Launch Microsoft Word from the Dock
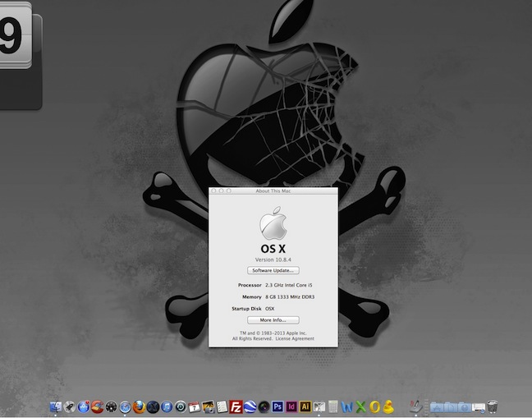 [x=347, y=407]
